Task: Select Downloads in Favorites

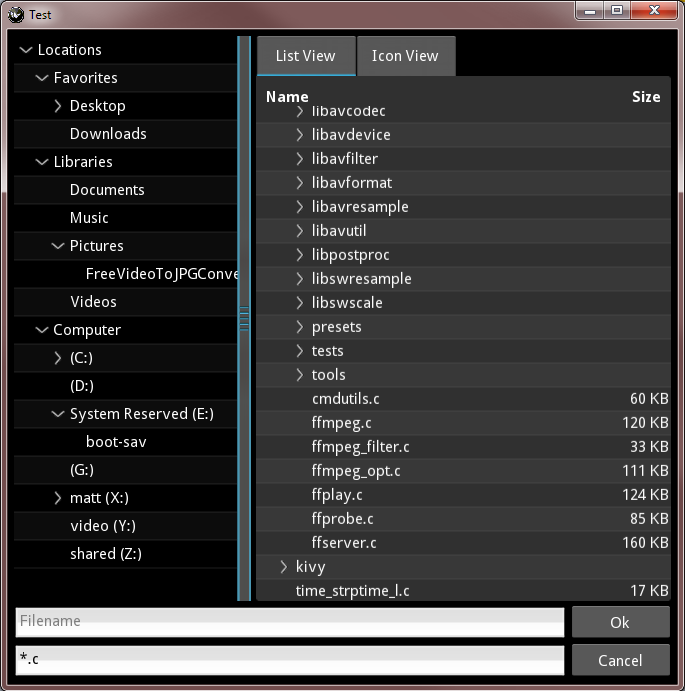Action: 108,134
